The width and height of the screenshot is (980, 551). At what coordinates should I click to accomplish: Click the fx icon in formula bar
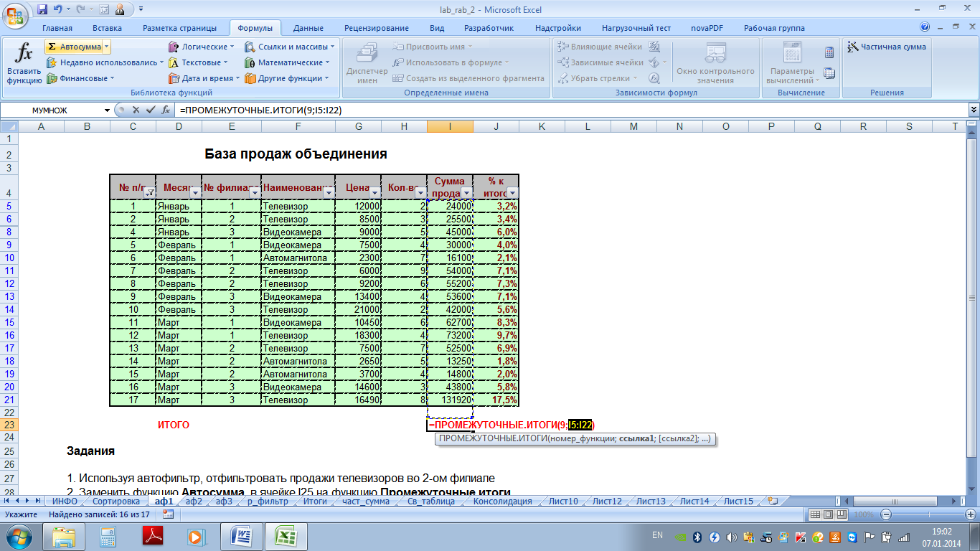[165, 110]
